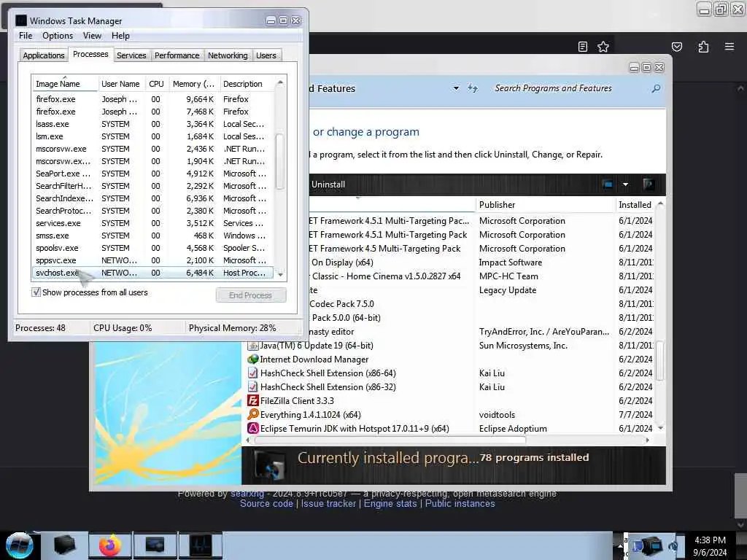Click the Firefox taskbar icon
747x560 pixels.
tap(110, 545)
